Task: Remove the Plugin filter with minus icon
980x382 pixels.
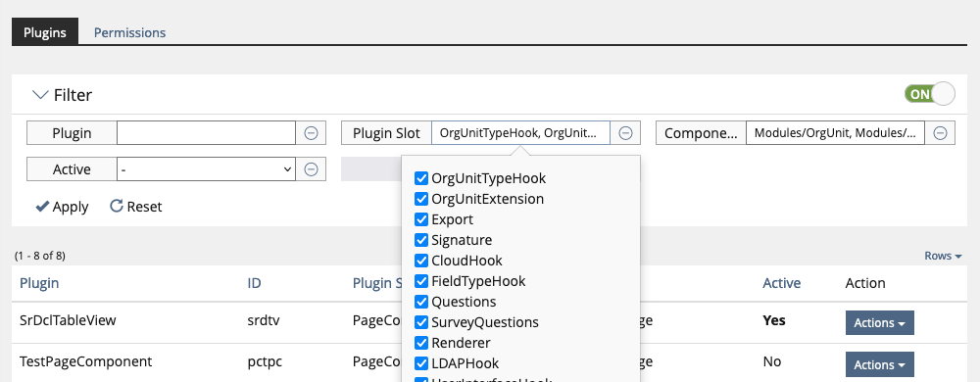Action: [311, 133]
